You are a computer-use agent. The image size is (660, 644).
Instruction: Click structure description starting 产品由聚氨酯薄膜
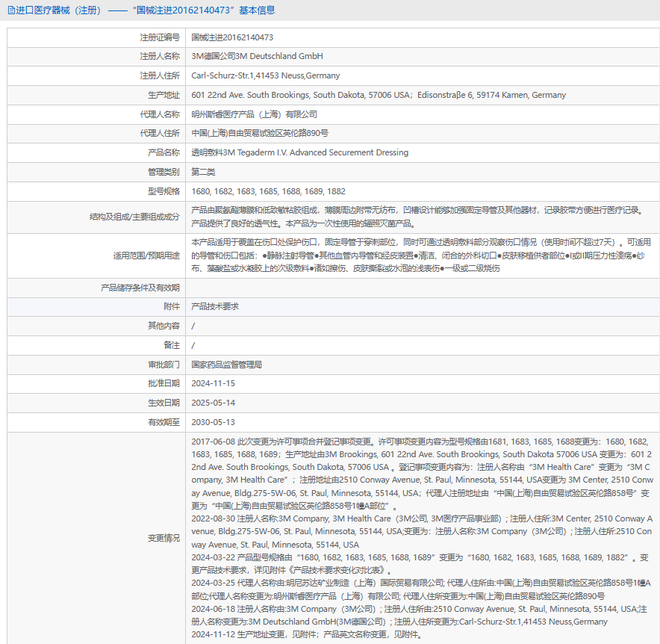point(419,217)
